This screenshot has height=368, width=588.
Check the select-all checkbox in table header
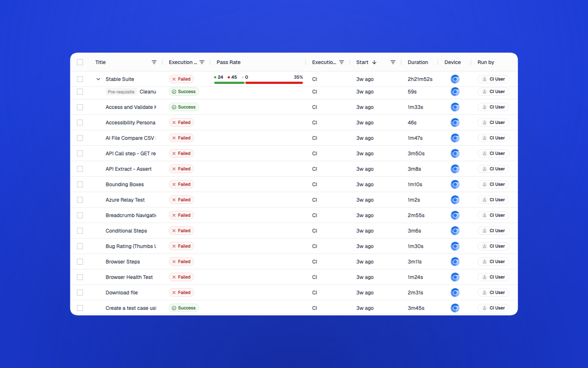point(80,62)
